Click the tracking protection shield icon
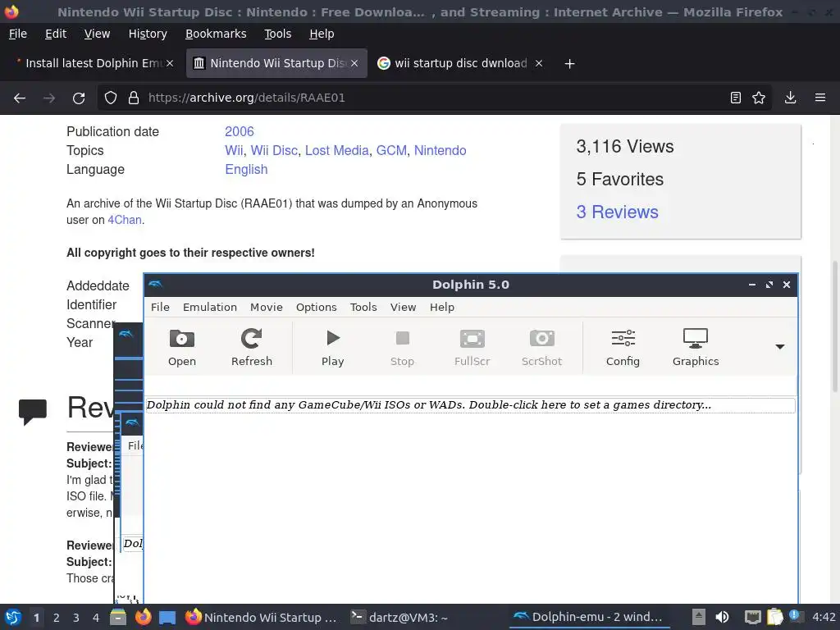 pos(111,98)
